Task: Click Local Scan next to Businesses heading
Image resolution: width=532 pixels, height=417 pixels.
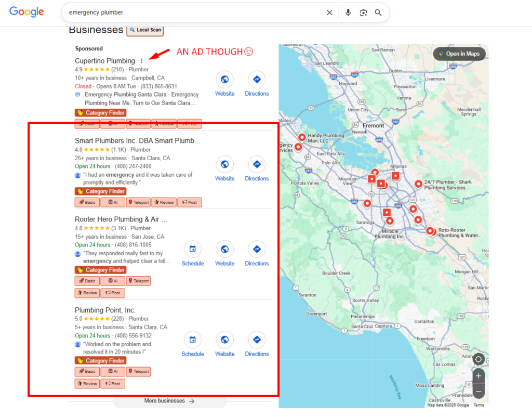Action: [145, 30]
